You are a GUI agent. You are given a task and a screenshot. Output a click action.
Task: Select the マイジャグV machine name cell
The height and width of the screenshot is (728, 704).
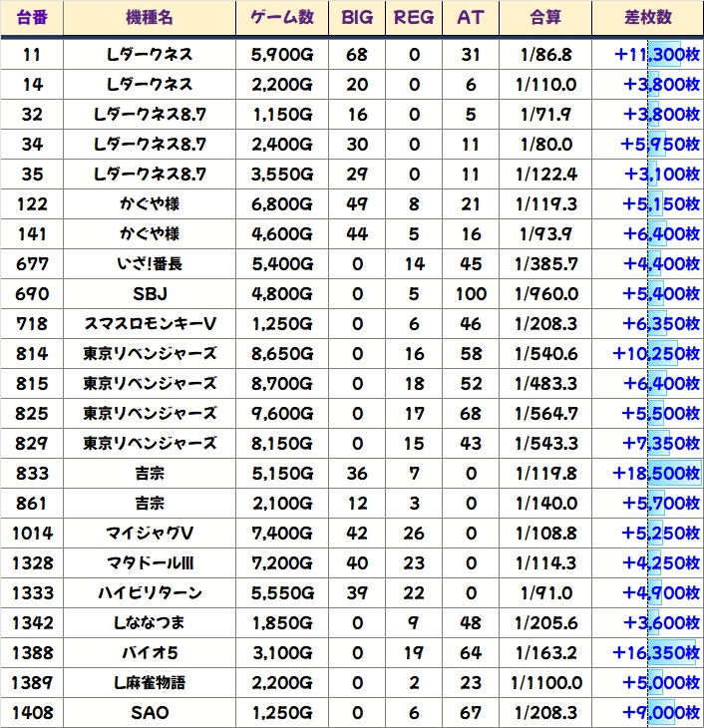(x=149, y=533)
